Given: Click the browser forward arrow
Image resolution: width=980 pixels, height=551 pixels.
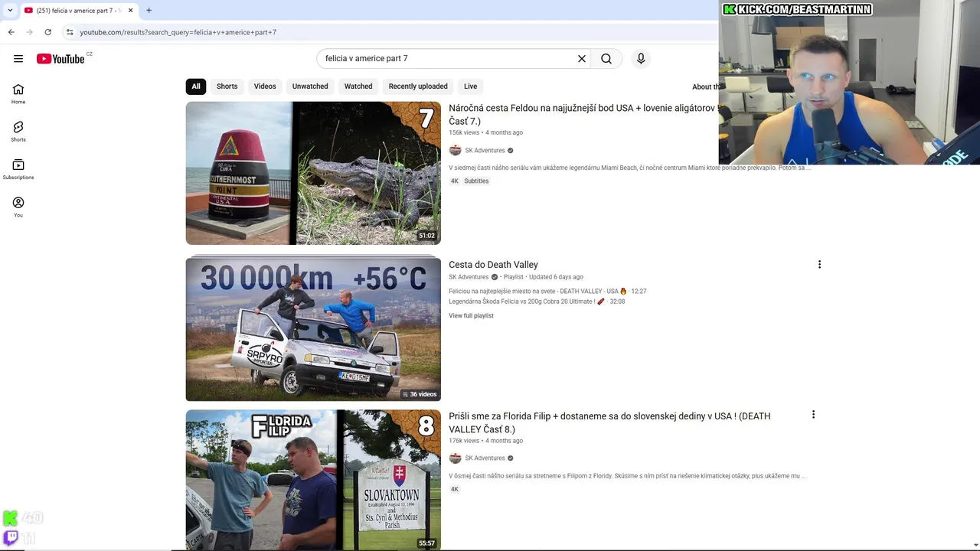Looking at the screenshot, I should click(30, 32).
